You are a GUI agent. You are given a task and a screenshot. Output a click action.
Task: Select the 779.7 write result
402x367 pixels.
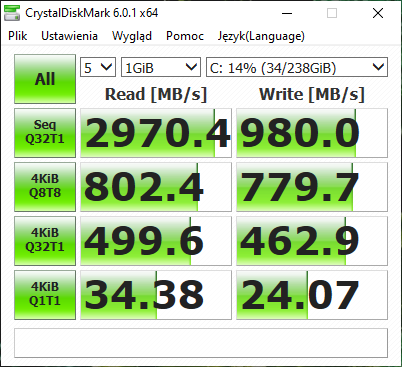312,187
